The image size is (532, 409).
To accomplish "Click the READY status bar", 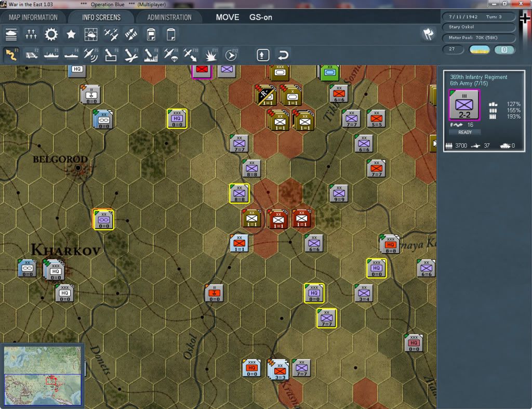I will 465,133.
